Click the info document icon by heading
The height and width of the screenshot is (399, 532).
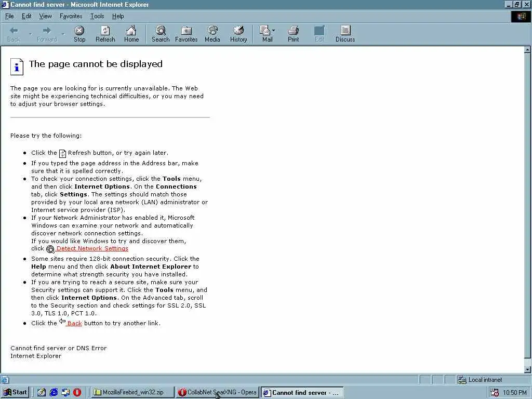pyautogui.click(x=17, y=66)
